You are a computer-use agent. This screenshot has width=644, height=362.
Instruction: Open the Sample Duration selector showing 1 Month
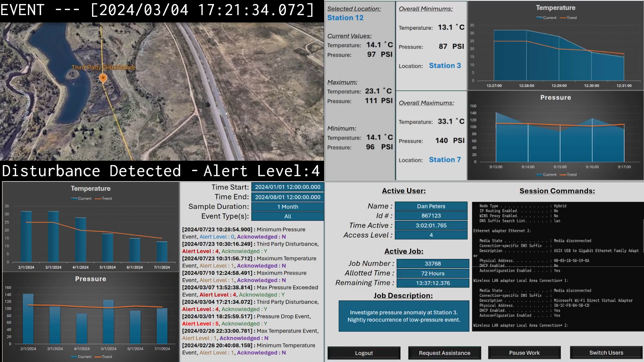tap(288, 207)
